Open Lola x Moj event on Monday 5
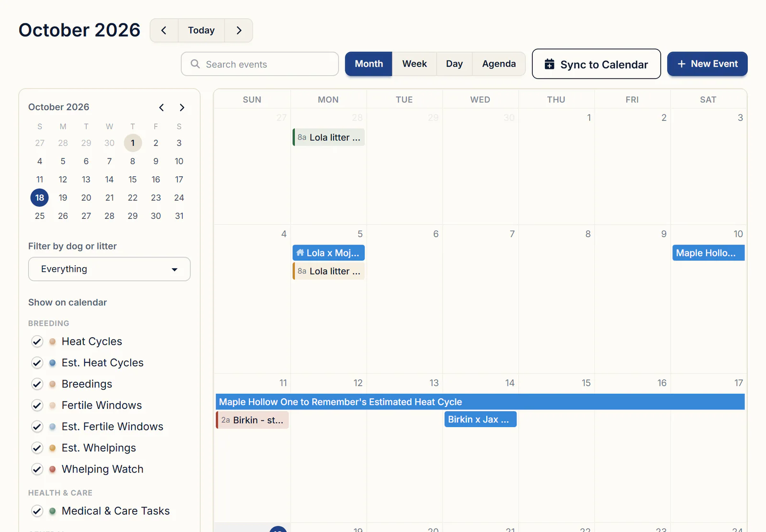766x532 pixels. point(328,252)
